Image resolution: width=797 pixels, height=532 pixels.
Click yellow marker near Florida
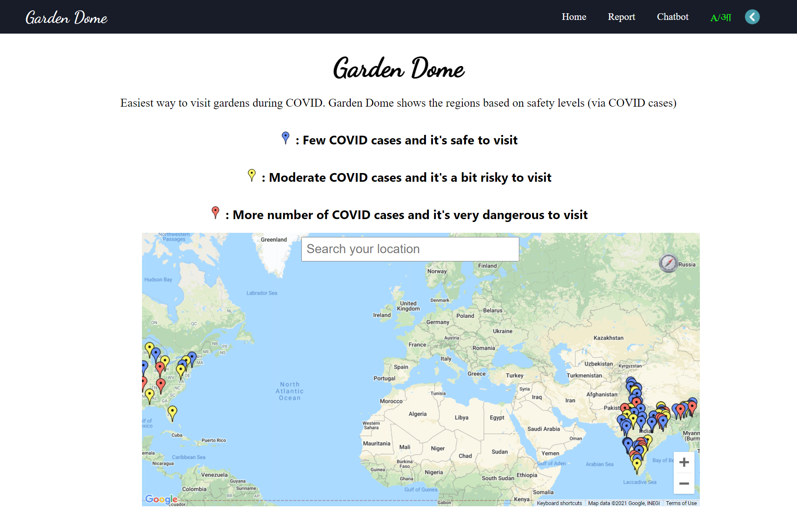pos(172,412)
